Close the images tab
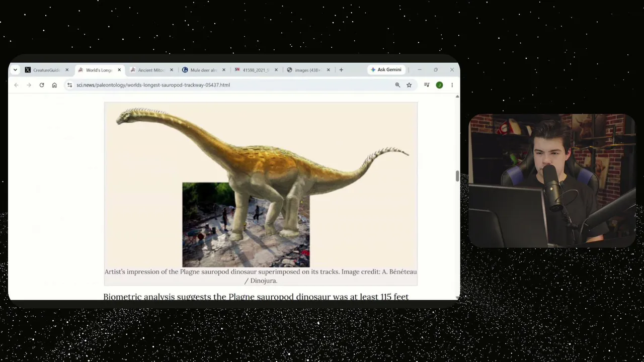Image resolution: width=644 pixels, height=362 pixels. [x=329, y=70]
